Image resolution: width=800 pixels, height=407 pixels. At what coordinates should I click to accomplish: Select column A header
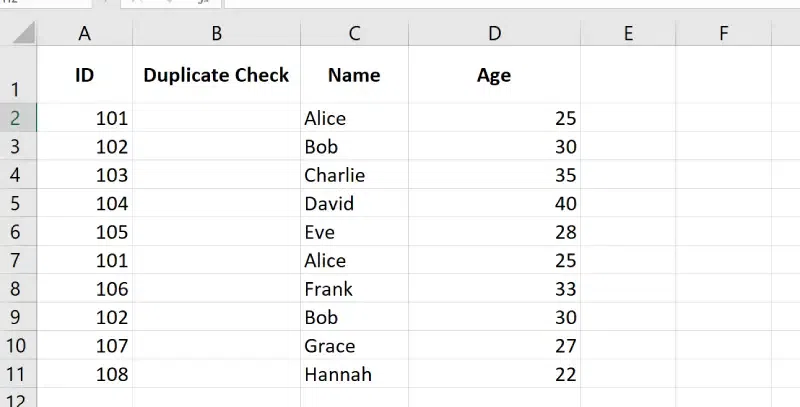point(84,33)
